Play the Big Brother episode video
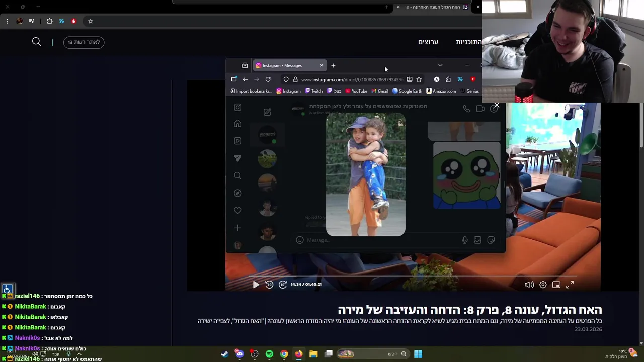This screenshot has height=362, width=644. (x=256, y=285)
